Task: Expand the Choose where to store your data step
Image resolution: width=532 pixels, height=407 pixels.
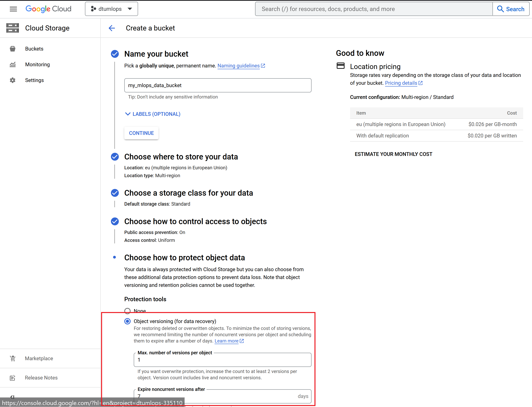Action: [181, 157]
